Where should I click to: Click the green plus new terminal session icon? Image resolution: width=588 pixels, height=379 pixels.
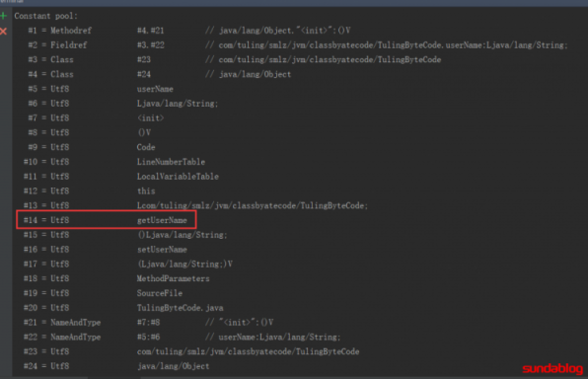[4, 16]
